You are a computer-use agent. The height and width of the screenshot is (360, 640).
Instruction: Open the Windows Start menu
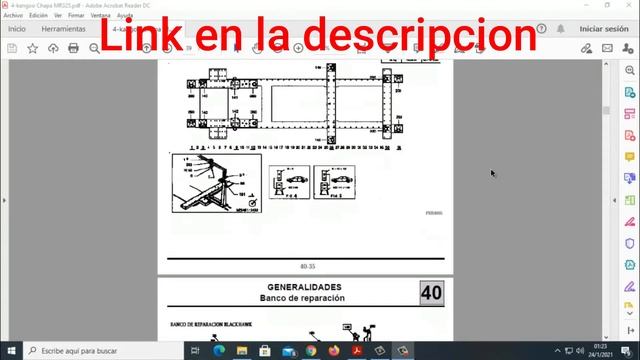pyautogui.click(x=11, y=351)
